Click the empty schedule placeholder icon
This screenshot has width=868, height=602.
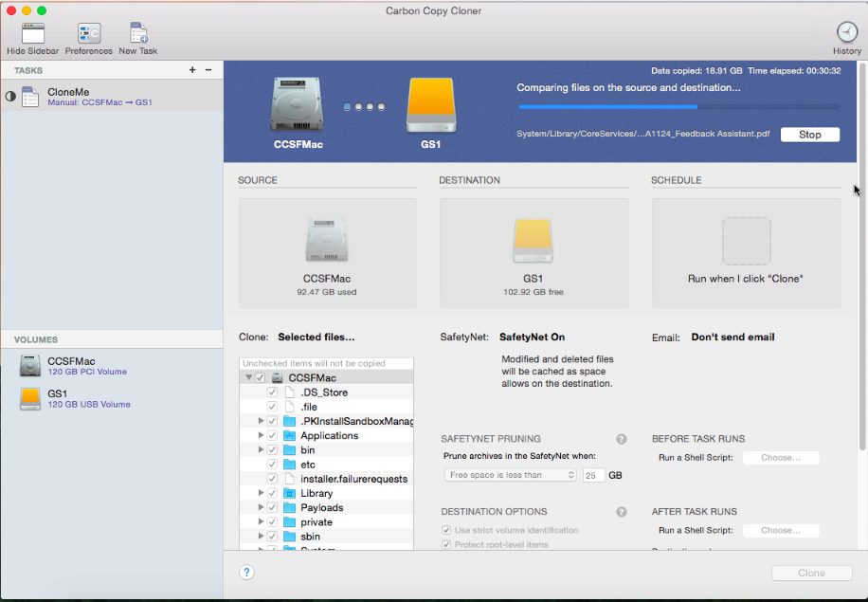click(746, 241)
